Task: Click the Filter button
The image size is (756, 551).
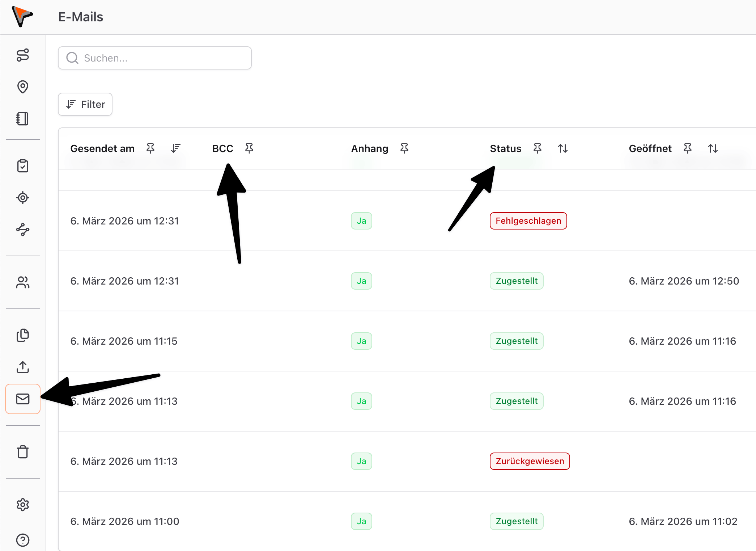Action: (x=85, y=104)
